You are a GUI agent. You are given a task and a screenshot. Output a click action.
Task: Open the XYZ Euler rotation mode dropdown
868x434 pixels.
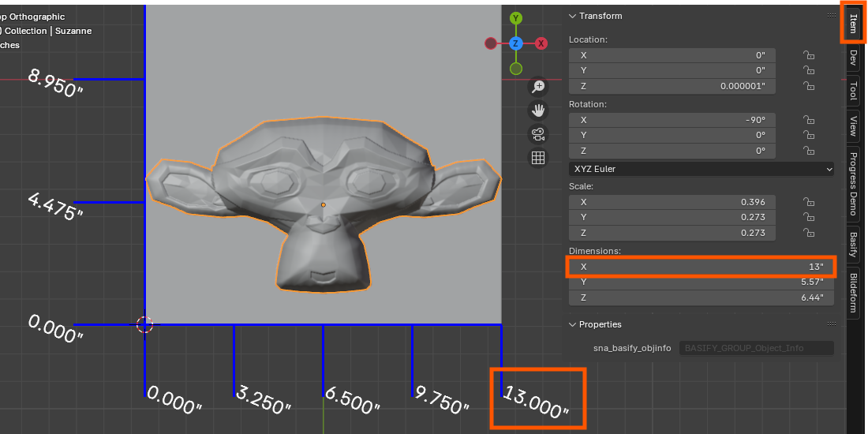pyautogui.click(x=701, y=169)
